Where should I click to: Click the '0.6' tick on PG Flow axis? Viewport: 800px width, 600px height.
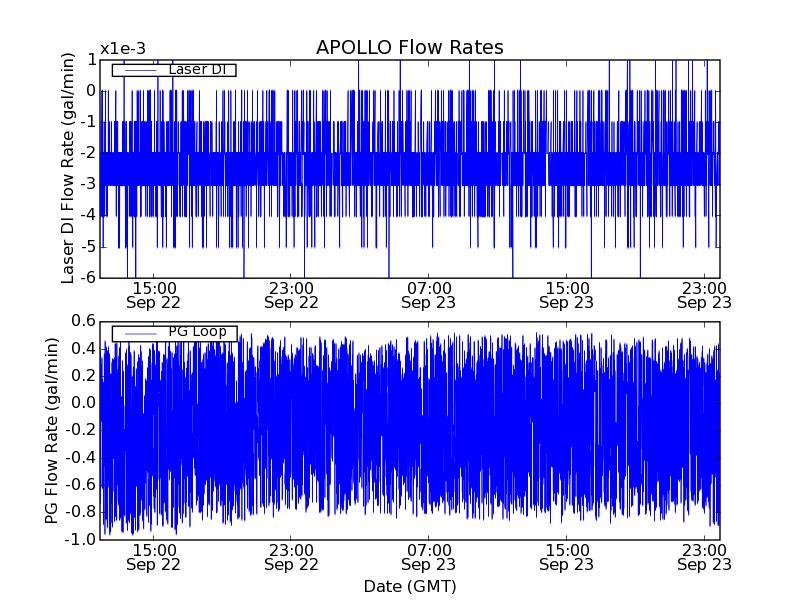(84, 321)
